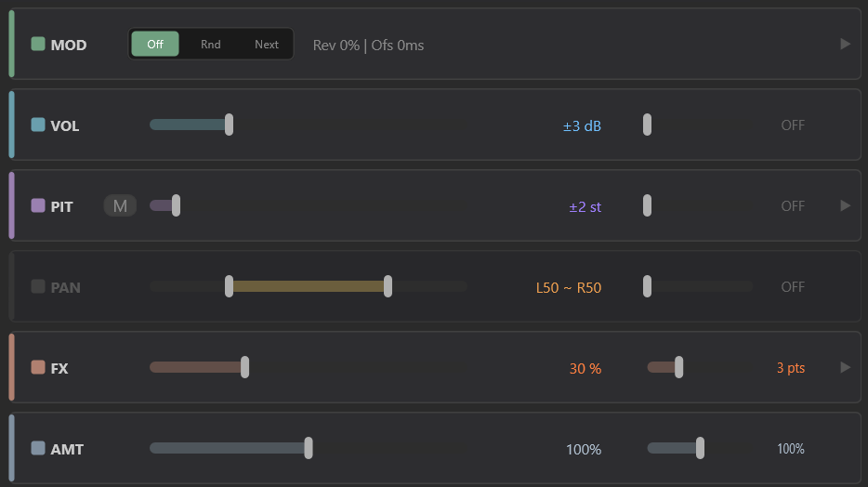The width and height of the screenshot is (868, 487).
Task: Select the Next mode in MOD
Action: pos(267,44)
